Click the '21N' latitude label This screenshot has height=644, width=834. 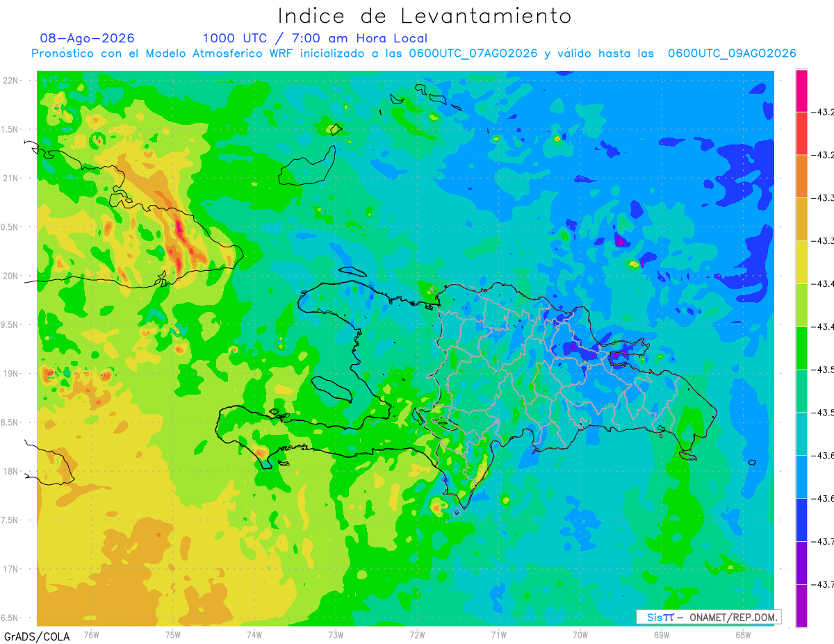click(10, 179)
